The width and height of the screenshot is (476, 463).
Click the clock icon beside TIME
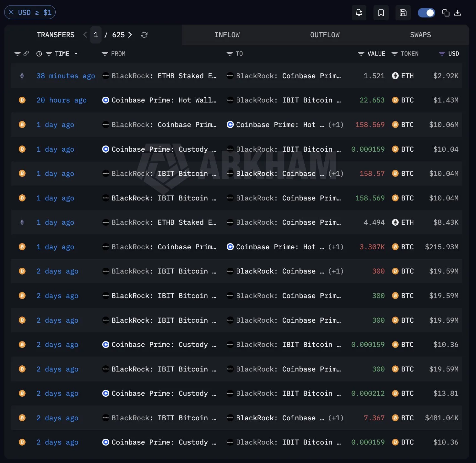pyautogui.click(x=39, y=54)
